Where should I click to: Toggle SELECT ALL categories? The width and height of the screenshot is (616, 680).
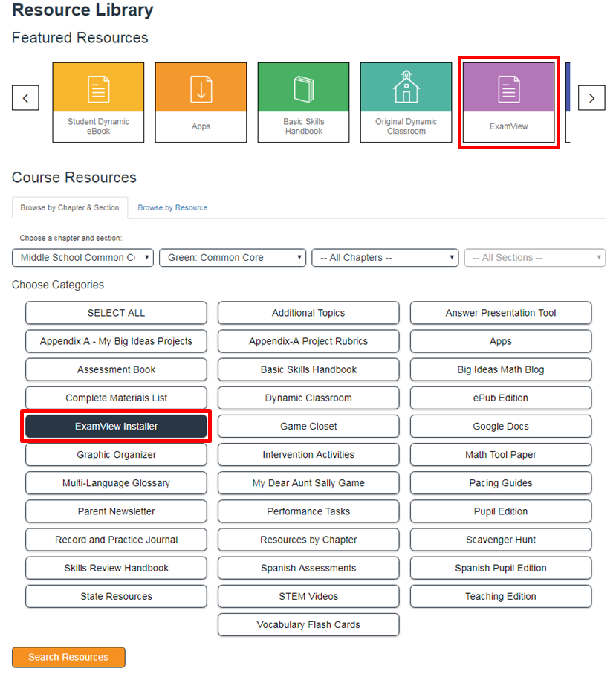[x=116, y=313]
